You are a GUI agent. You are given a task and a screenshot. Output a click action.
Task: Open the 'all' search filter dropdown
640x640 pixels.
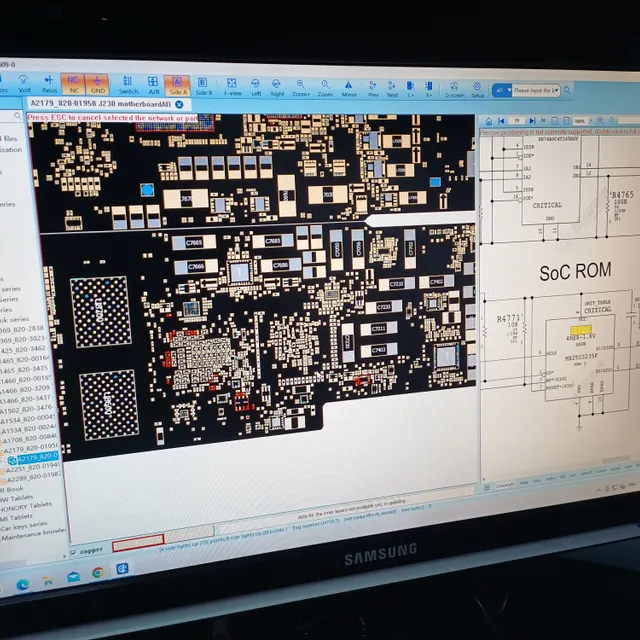pos(501,90)
